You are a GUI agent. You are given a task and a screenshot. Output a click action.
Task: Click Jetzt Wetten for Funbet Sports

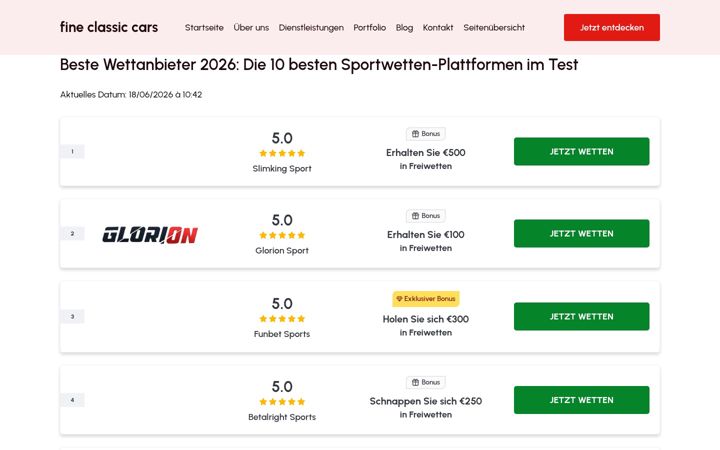click(581, 316)
